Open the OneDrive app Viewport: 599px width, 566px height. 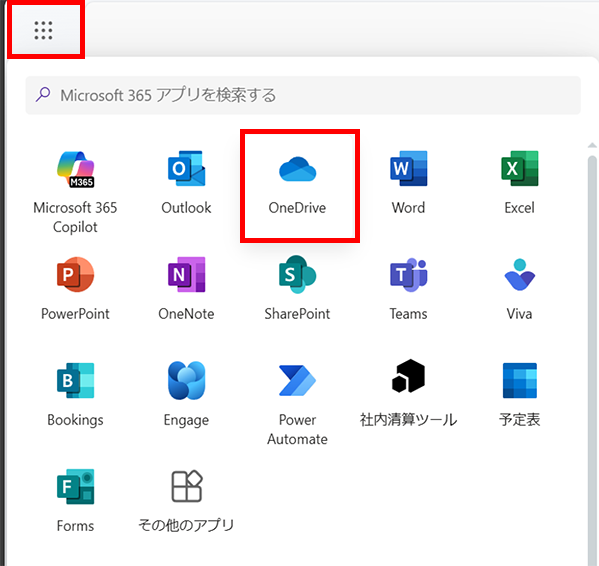297,186
